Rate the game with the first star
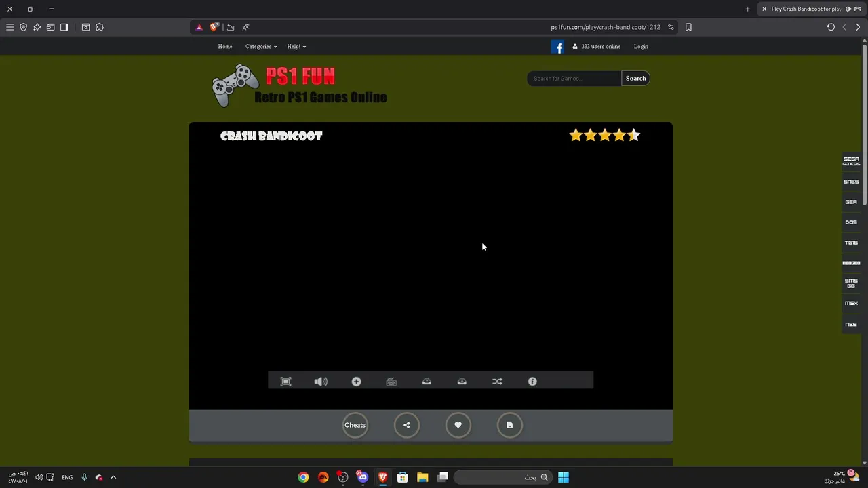This screenshot has width=868, height=488. click(576, 136)
